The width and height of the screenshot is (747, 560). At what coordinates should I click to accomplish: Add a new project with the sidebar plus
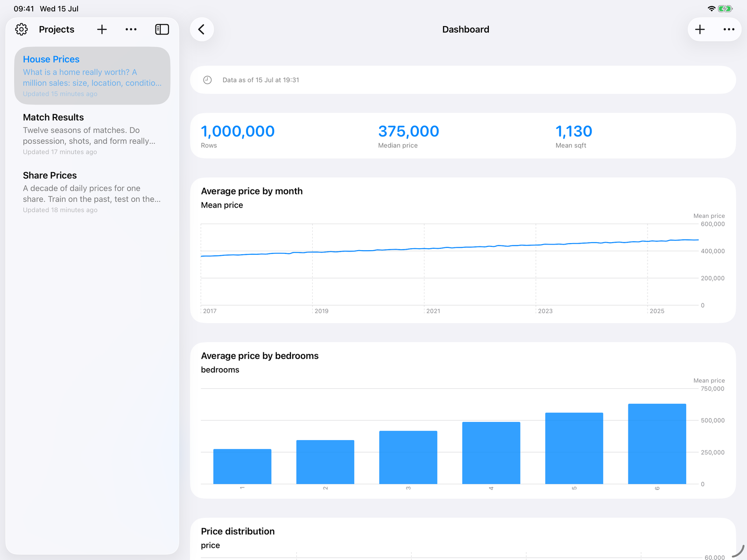102,29
